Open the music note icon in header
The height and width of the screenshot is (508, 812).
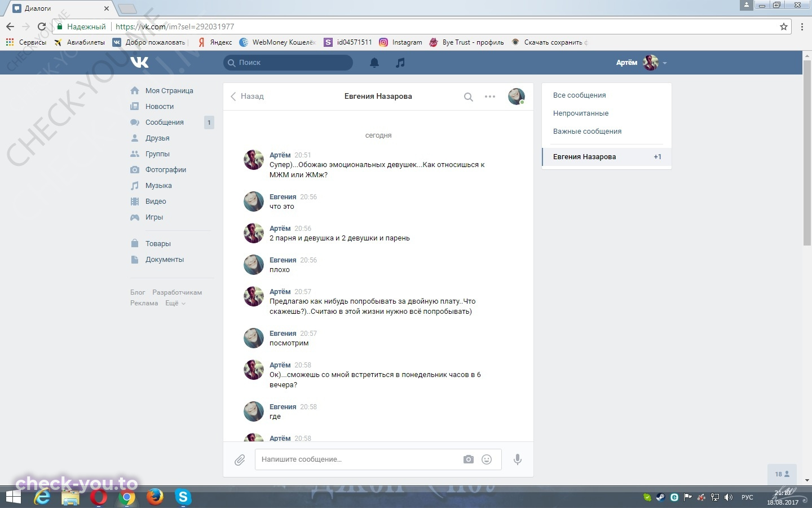point(400,63)
